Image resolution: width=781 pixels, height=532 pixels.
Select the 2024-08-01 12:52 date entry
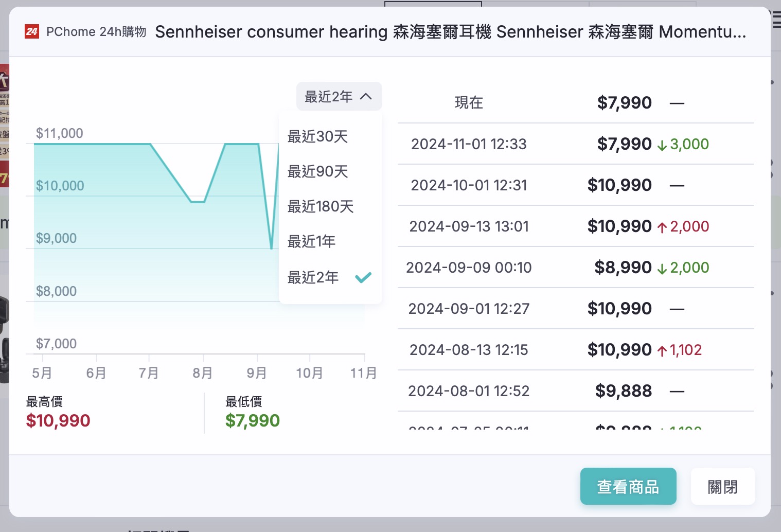tap(469, 391)
